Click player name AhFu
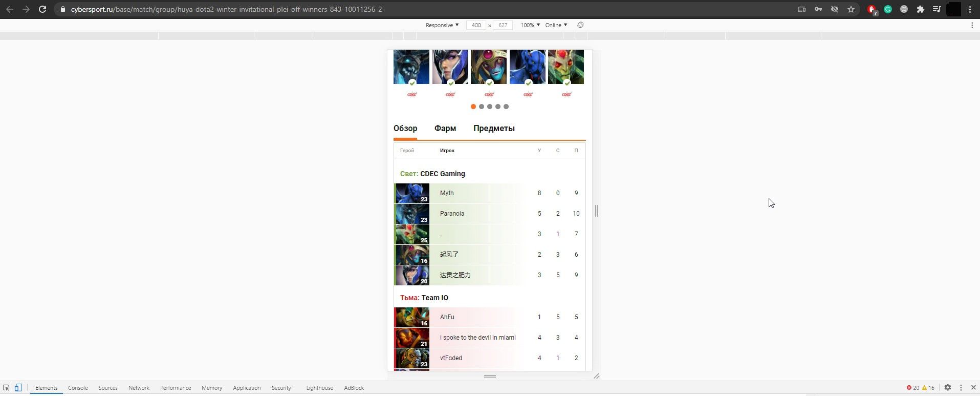Screen dimensions: 980x396 pos(447,317)
